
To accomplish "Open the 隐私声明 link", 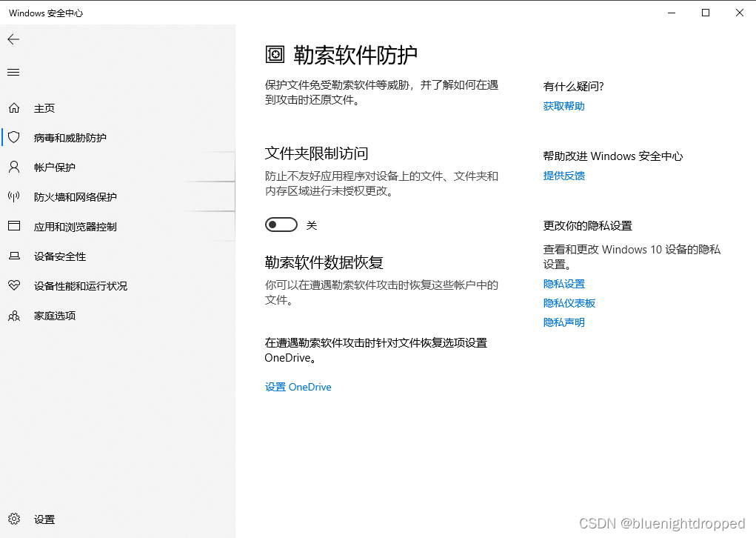I will click(x=563, y=322).
